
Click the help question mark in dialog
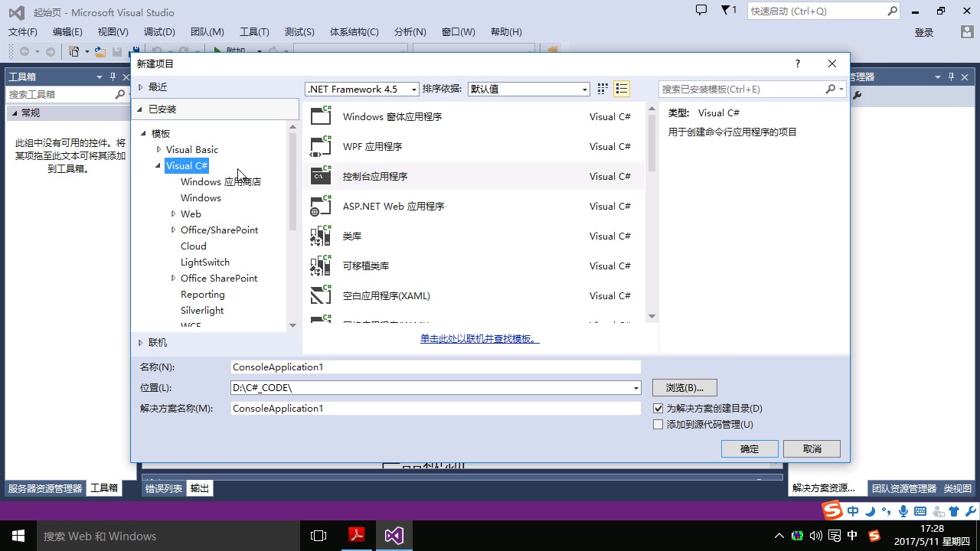click(797, 64)
